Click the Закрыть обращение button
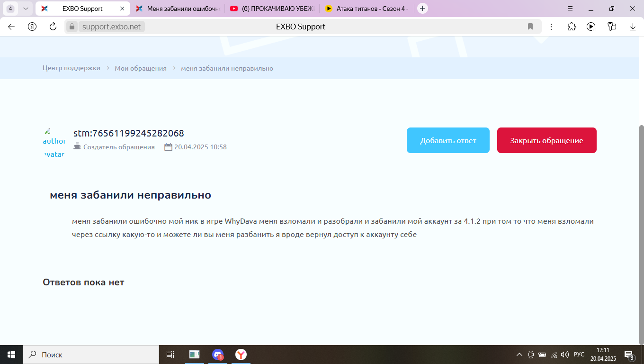Viewport: 644px width, 364px height. click(547, 140)
